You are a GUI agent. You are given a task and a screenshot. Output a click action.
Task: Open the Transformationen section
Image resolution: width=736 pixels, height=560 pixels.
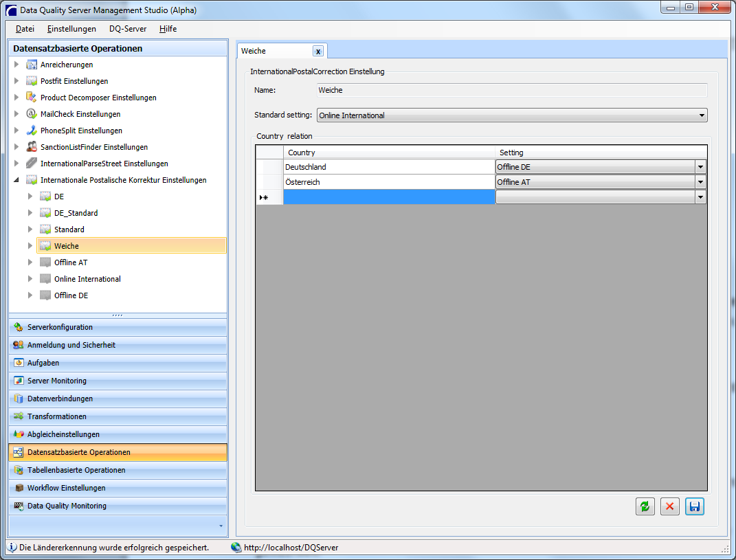click(118, 416)
